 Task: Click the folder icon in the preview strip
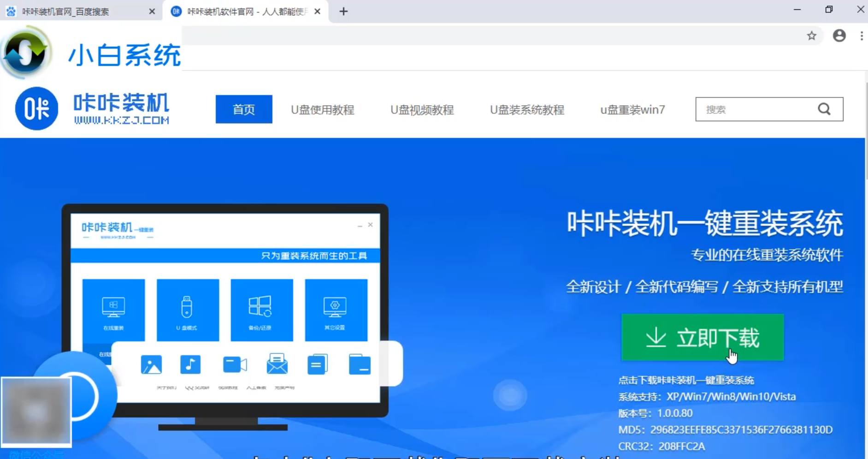pos(360,364)
